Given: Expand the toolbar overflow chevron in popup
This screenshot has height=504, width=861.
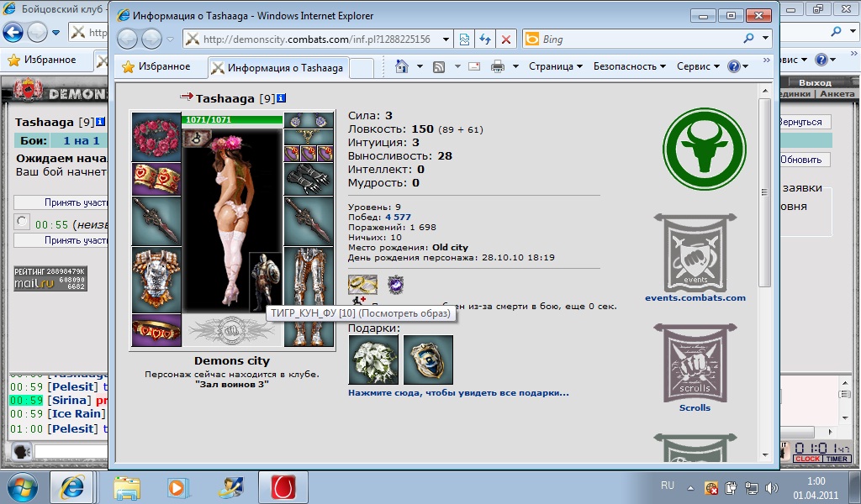Looking at the screenshot, I should pyautogui.click(x=767, y=60).
